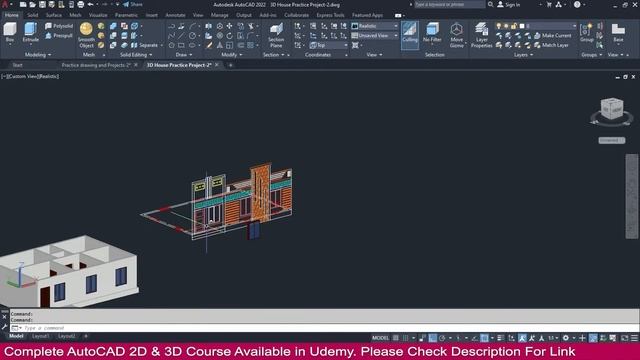The image size is (640, 360).
Task: Toggle snap mode in status bar
Action: (405, 338)
